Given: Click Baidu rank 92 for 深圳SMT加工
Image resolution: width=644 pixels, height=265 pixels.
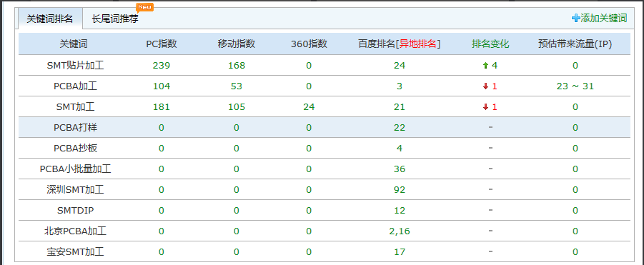Looking at the screenshot, I should coord(400,190).
